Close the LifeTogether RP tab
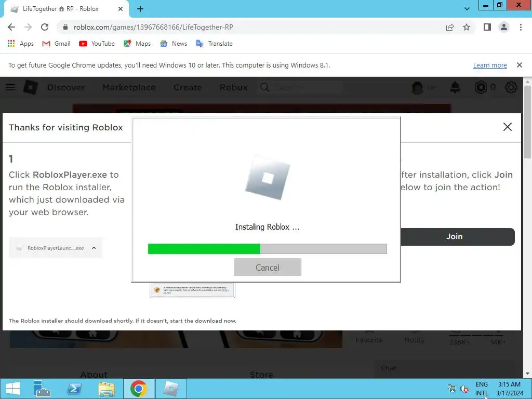 click(x=121, y=9)
